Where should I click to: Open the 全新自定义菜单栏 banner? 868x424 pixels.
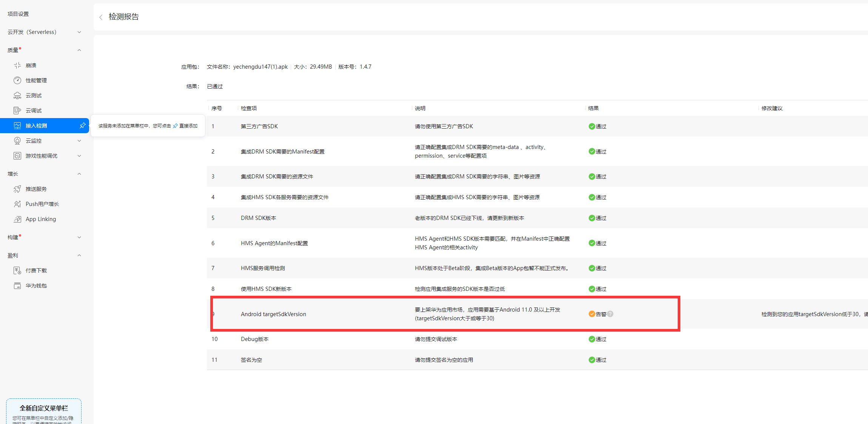(44, 411)
